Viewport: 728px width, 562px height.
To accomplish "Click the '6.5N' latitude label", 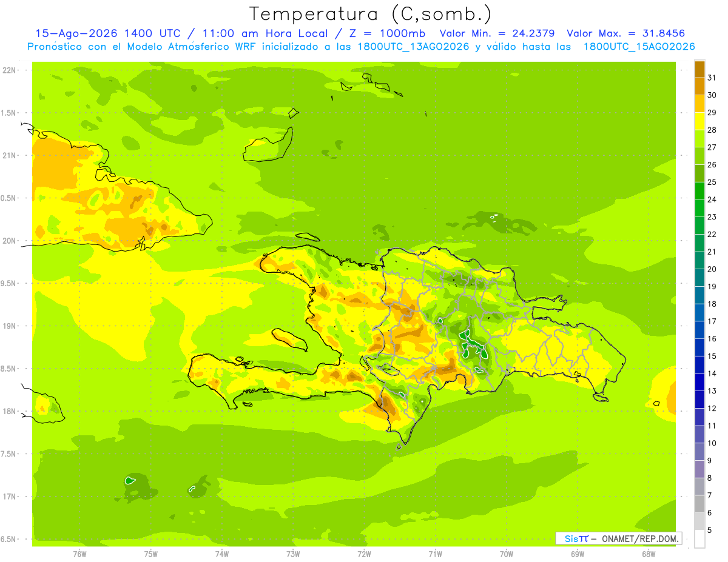I will coord(9,540).
